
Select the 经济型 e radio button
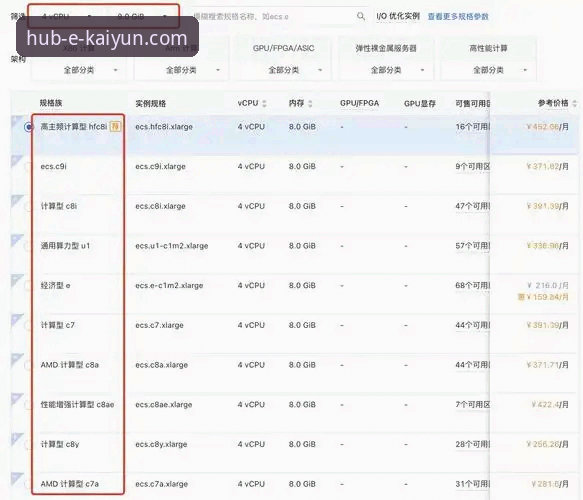(x=29, y=286)
